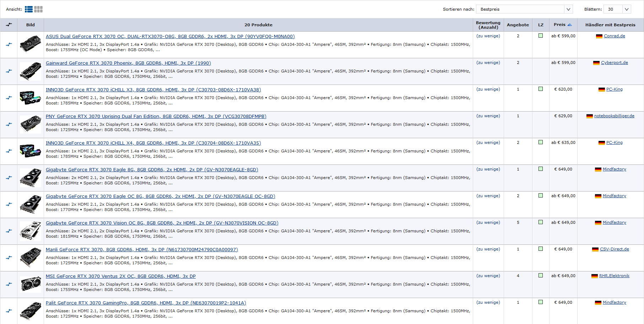Click compare icon for PNY Uprising row
The height and width of the screenshot is (324, 644).
(9, 124)
